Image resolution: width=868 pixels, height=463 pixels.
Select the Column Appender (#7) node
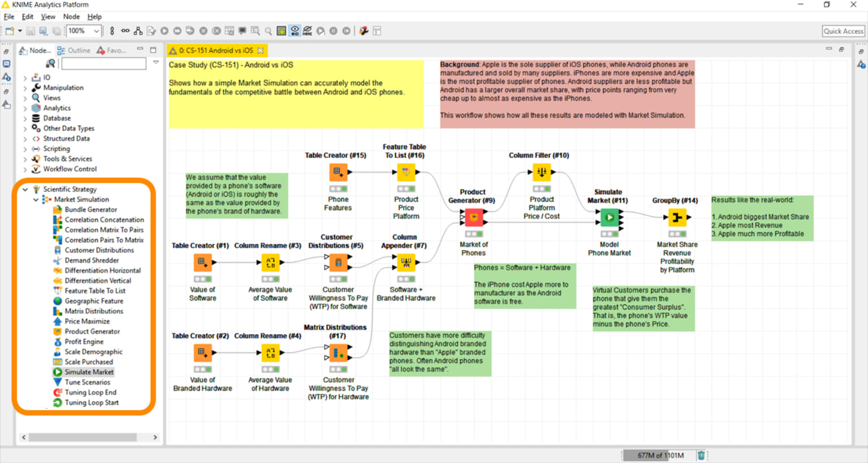(x=406, y=262)
